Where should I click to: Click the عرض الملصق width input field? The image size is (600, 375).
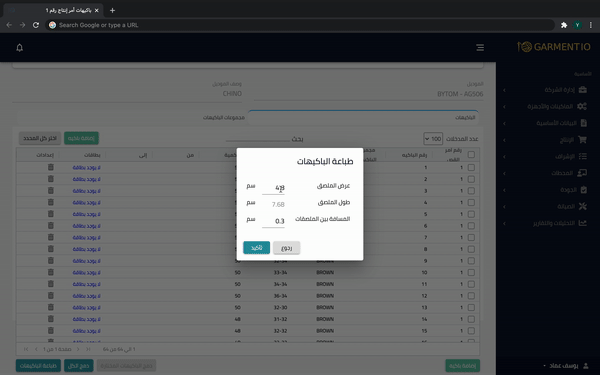(x=273, y=188)
